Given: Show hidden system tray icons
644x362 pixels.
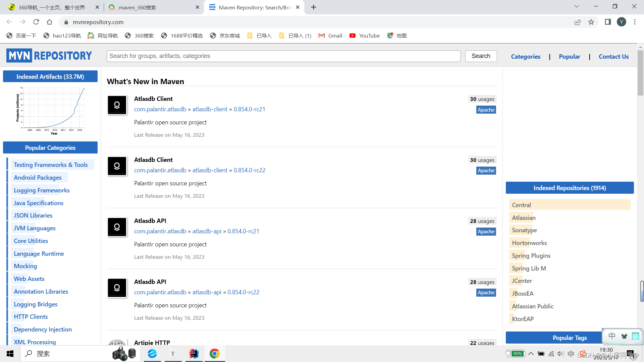Looking at the screenshot, I should (531, 354).
